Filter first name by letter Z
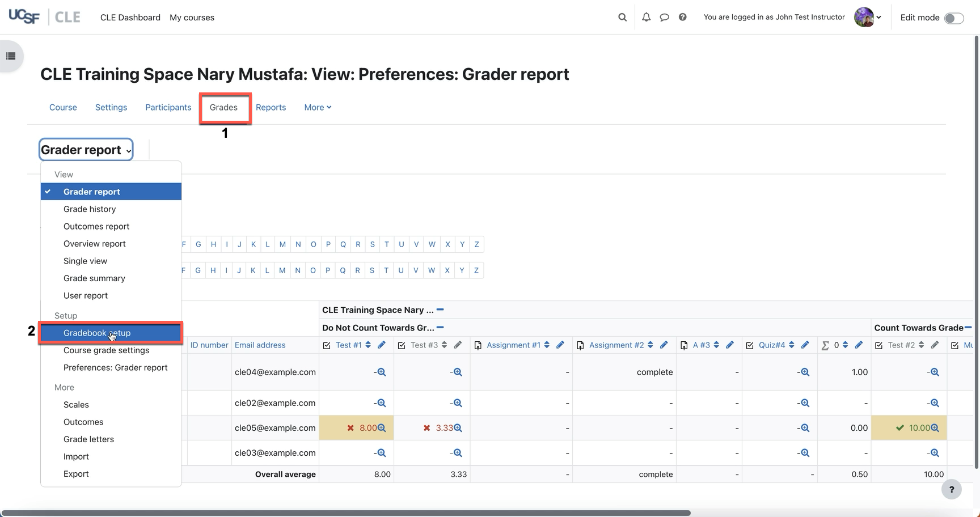The width and height of the screenshot is (980, 517). click(x=476, y=244)
